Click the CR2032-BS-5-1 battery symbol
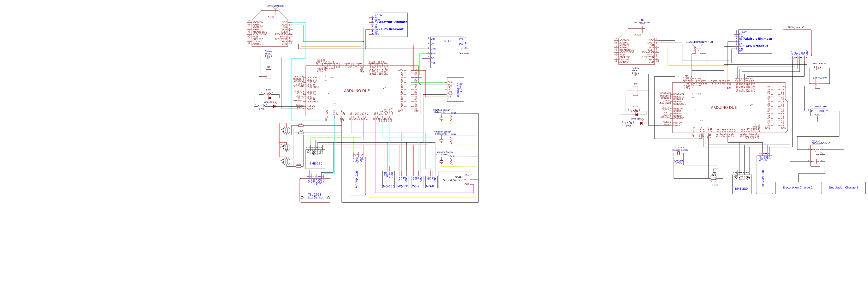The width and height of the screenshot is (868, 296). pyautogui.click(x=817, y=67)
